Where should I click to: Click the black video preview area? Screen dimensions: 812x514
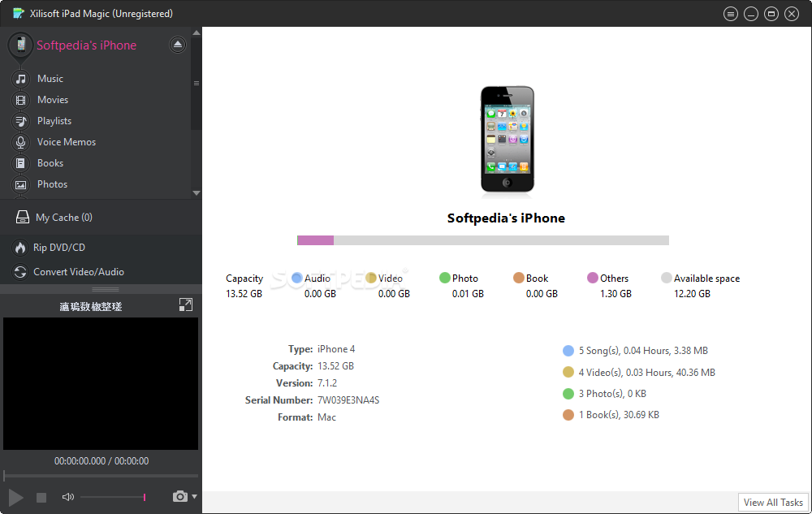click(x=101, y=383)
